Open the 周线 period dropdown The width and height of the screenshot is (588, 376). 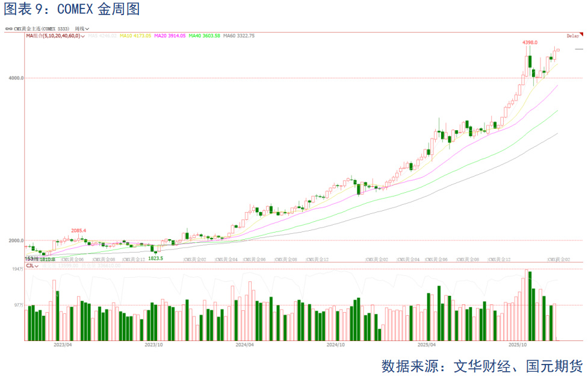pos(82,28)
